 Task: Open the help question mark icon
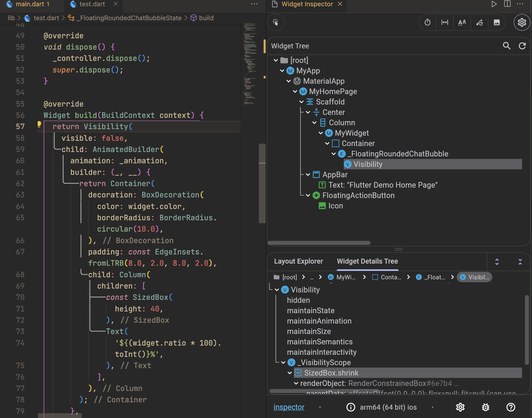pos(511,407)
